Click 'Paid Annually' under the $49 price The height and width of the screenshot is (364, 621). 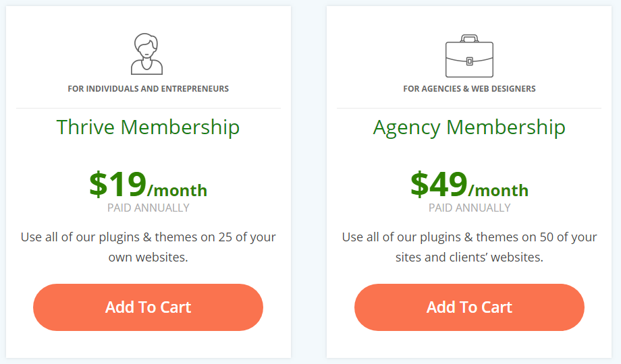[x=469, y=208]
